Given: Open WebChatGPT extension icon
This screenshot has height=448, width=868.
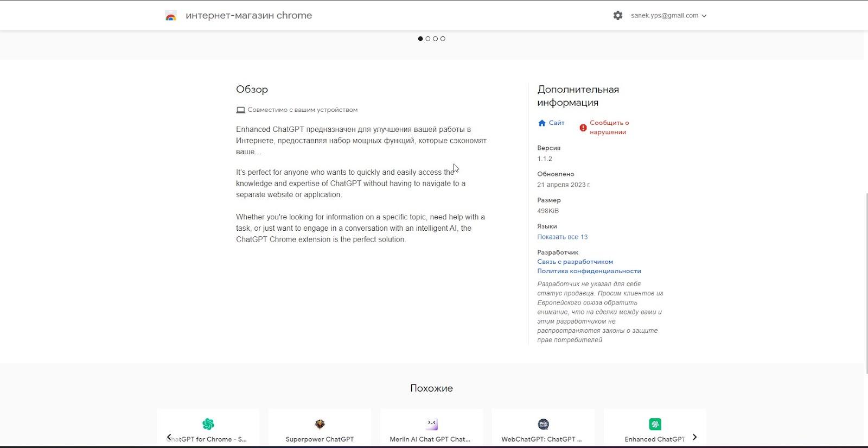Looking at the screenshot, I should click(544, 424).
